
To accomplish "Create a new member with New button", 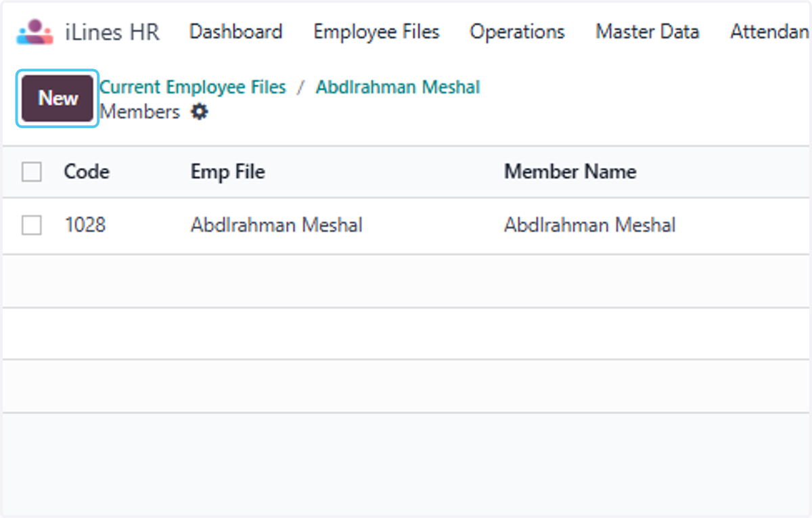I will pyautogui.click(x=58, y=98).
